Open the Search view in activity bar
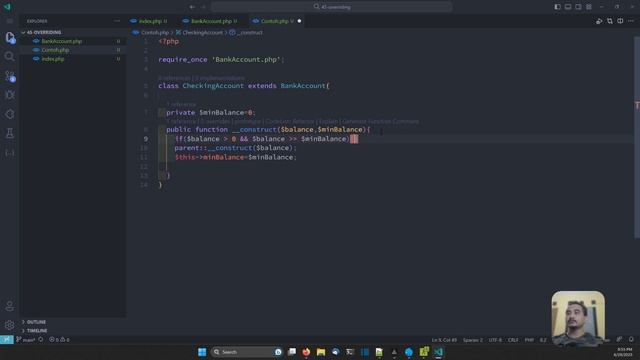 click(9, 56)
